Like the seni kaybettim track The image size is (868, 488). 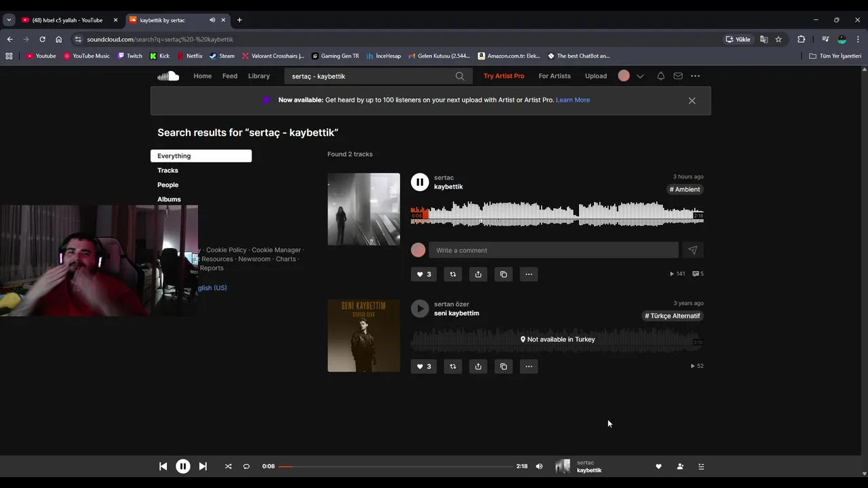click(x=424, y=366)
